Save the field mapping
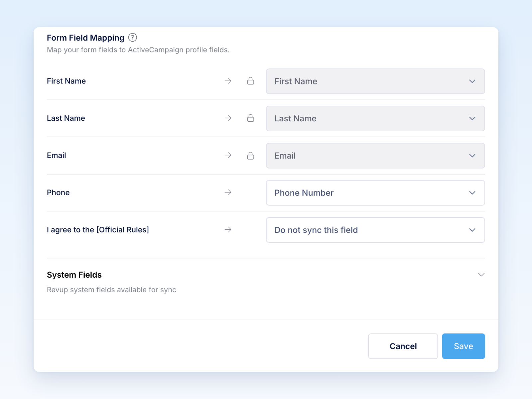This screenshot has height=399, width=532. 464,346
